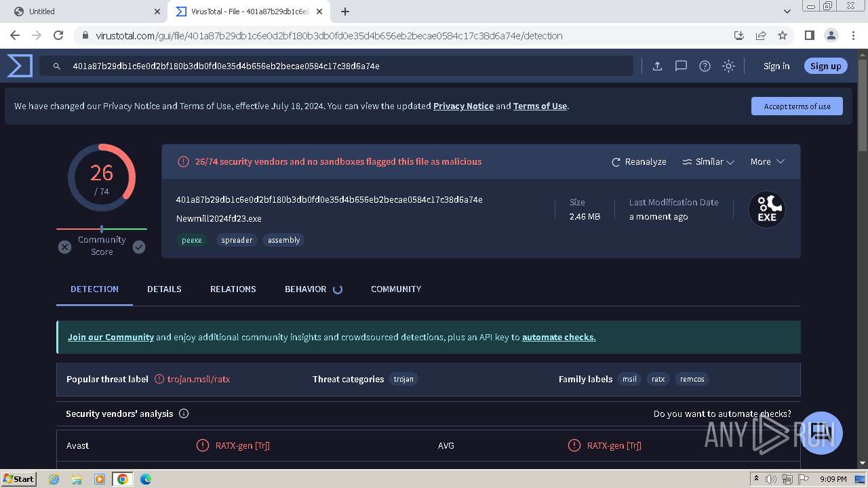Click the Windows Start button
Screen dimensions: 868x488
pos(19,479)
